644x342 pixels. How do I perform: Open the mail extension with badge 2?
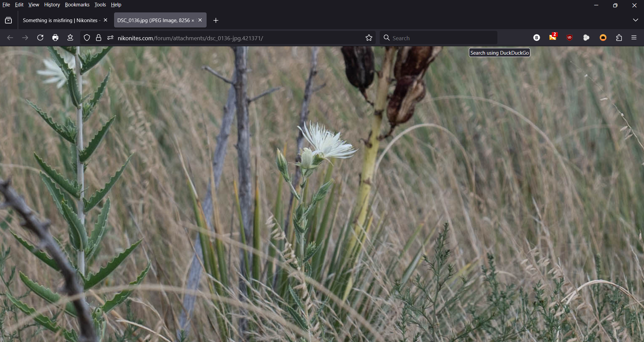pyautogui.click(x=553, y=38)
